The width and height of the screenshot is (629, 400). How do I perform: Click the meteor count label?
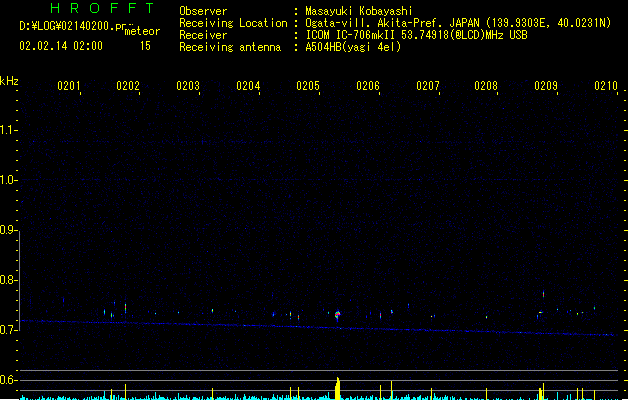click(x=142, y=31)
